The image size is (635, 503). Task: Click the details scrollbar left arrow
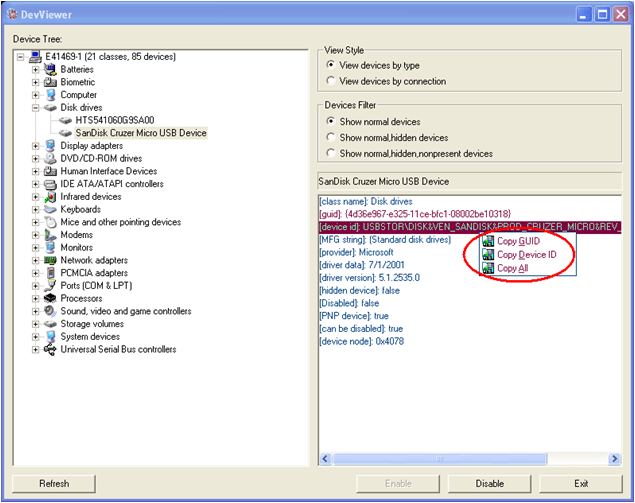(x=325, y=459)
